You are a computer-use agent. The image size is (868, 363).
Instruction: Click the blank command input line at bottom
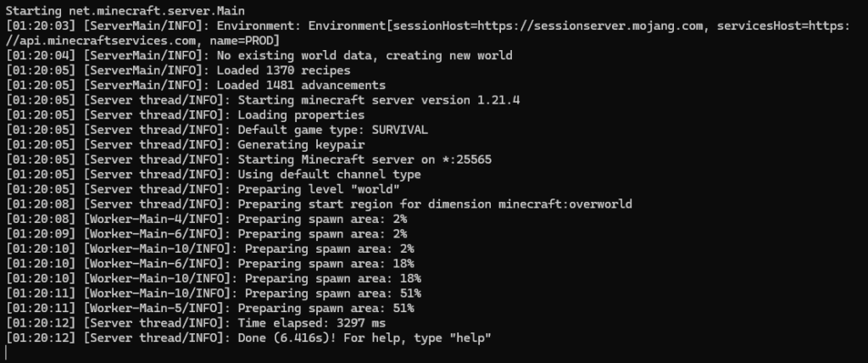(x=254, y=353)
